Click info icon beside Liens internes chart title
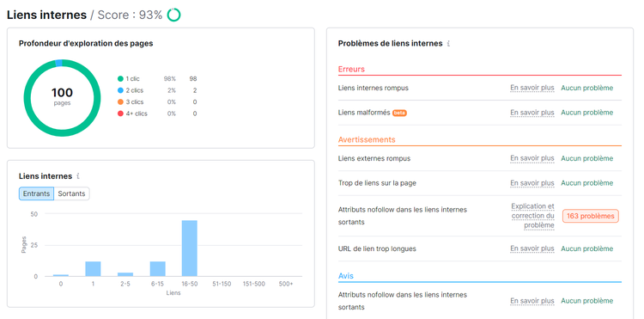This screenshot has width=644, height=319. (x=78, y=176)
